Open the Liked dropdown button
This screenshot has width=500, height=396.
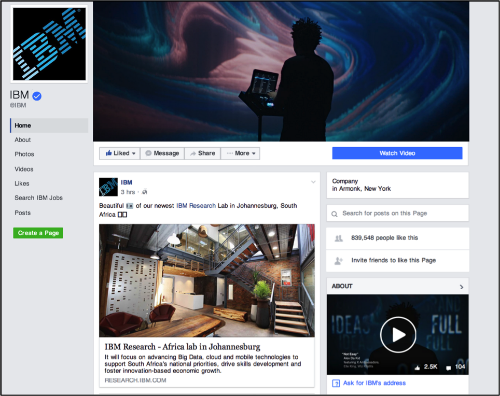pyautogui.click(x=120, y=153)
